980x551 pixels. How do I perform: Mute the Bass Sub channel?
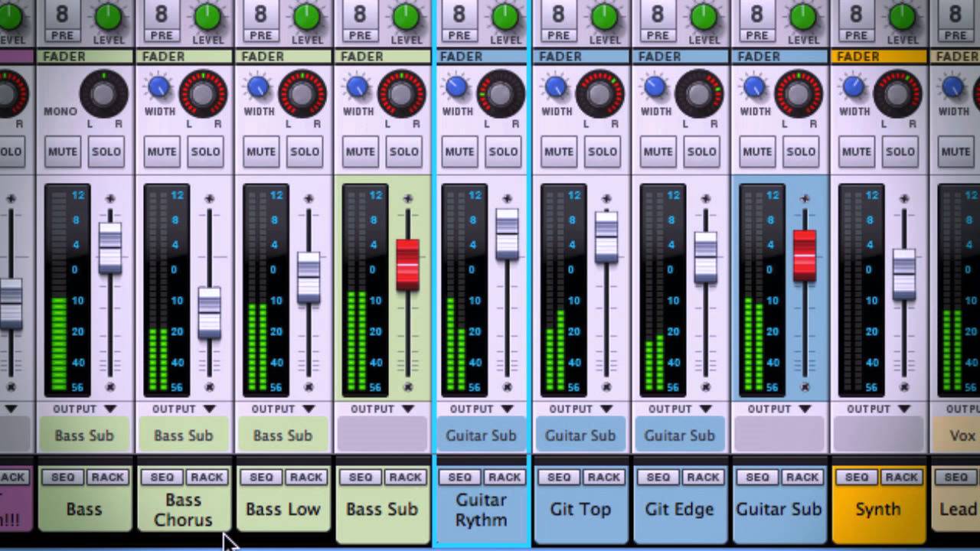pyautogui.click(x=360, y=152)
